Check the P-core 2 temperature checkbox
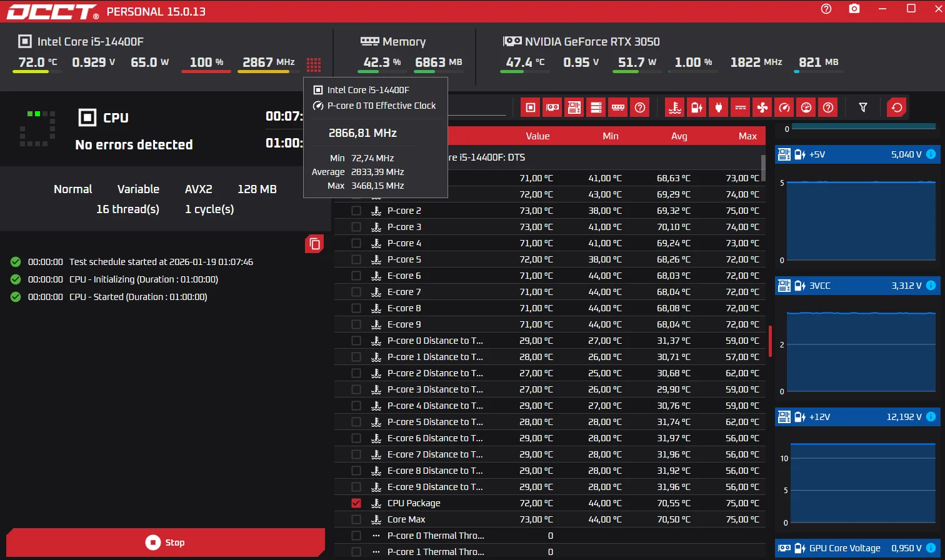This screenshot has height=560, width=945. click(x=356, y=211)
